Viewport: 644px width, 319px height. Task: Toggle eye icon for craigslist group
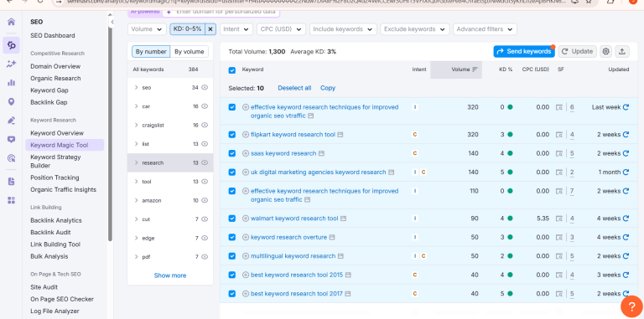point(205,125)
